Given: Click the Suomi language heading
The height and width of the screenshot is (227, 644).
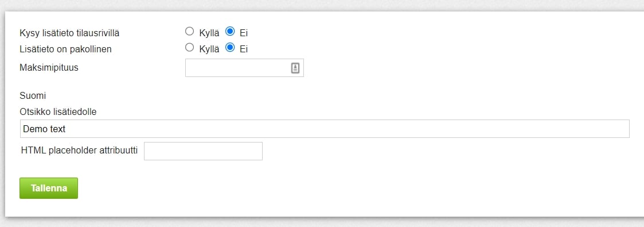Looking at the screenshot, I should (x=33, y=96).
